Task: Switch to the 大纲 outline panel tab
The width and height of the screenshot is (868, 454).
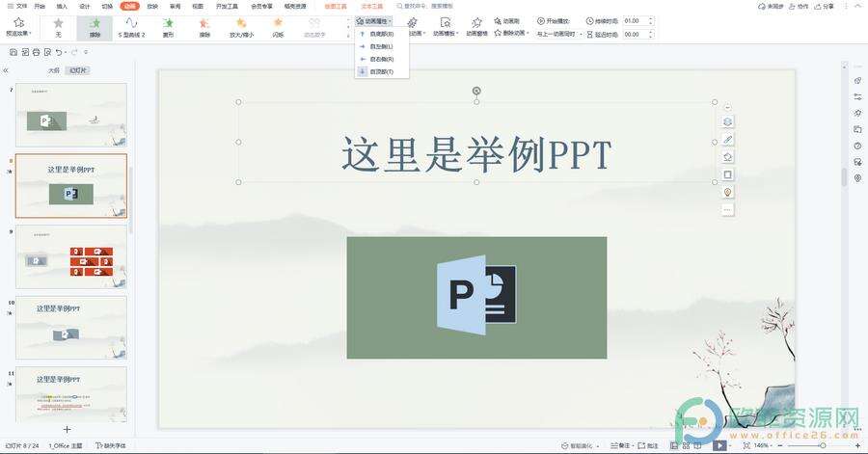Action: [x=54, y=70]
